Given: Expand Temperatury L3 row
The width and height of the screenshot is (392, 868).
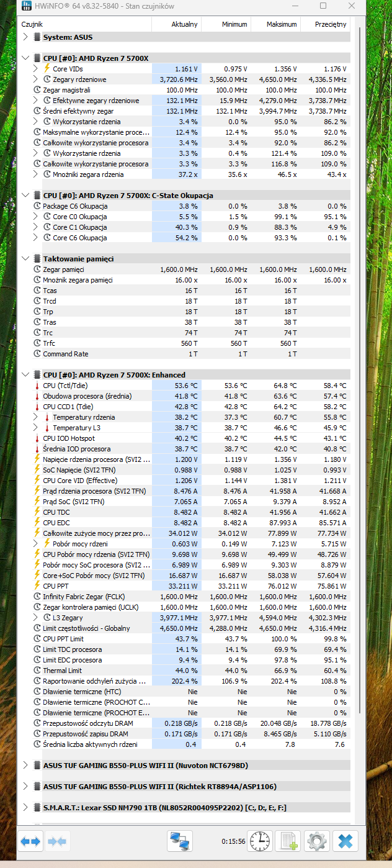Looking at the screenshot, I should (x=36, y=428).
